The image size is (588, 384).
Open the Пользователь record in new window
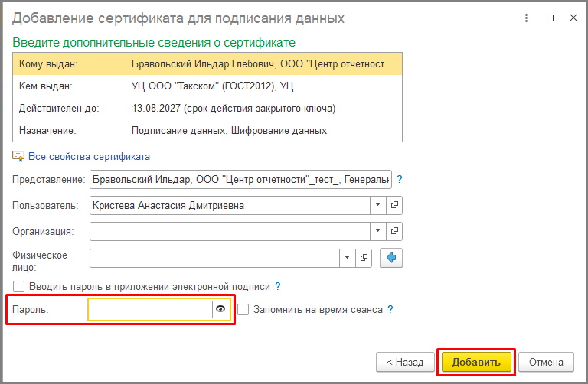(x=394, y=205)
